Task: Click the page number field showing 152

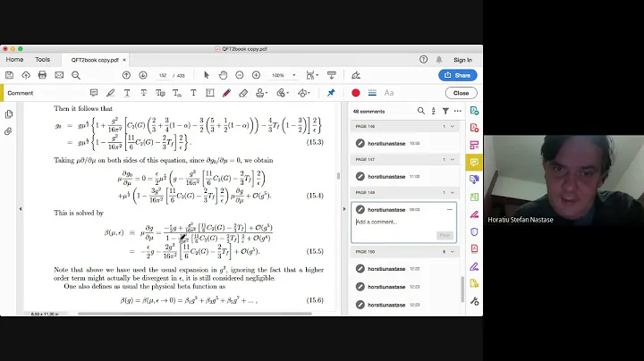Action: pos(163,75)
